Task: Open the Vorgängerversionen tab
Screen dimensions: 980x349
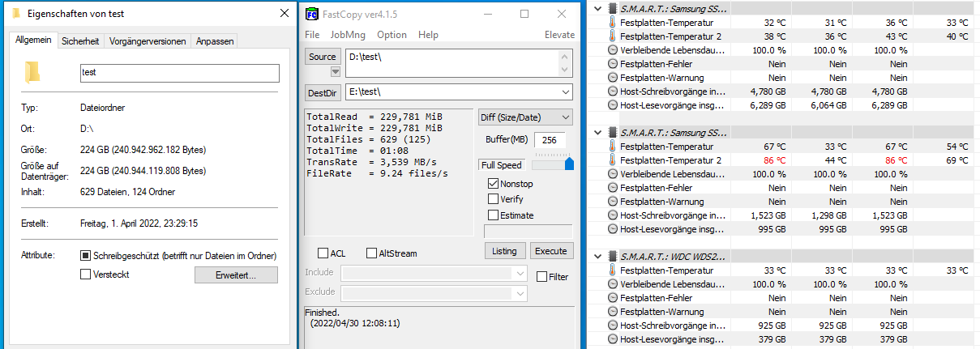Action: point(148,40)
